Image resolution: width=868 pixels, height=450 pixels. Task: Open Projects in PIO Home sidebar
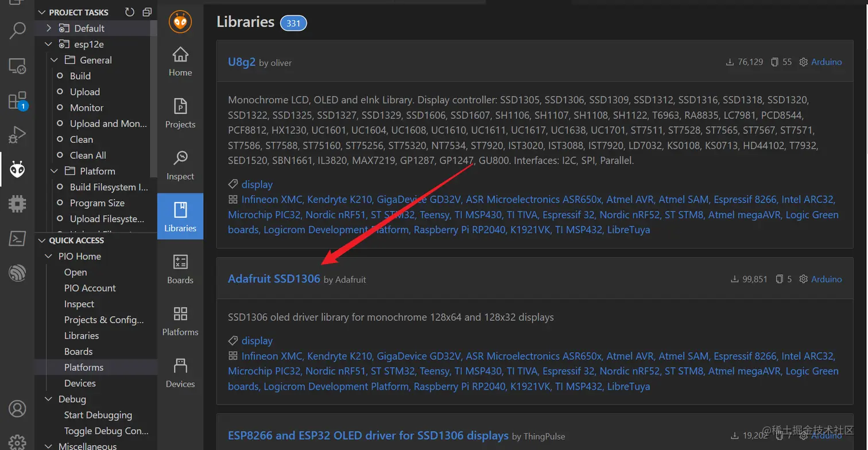click(180, 113)
